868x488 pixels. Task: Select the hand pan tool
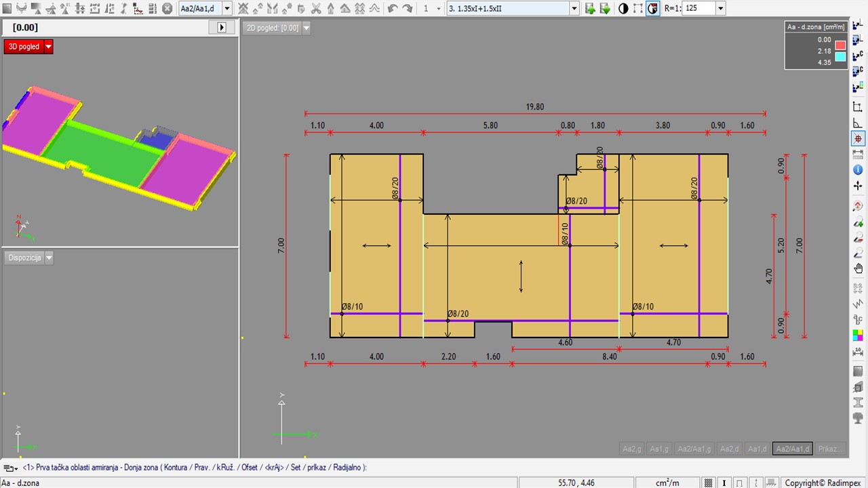pos(858,269)
